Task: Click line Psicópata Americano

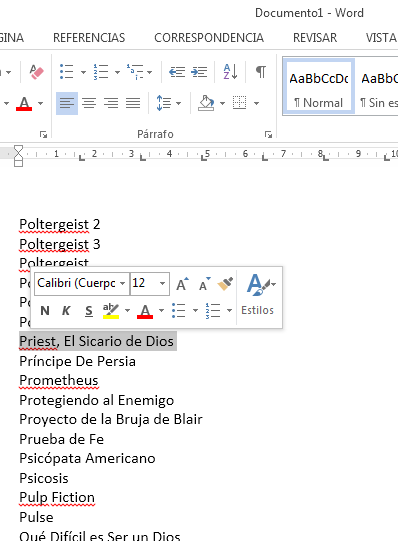Action: pos(87,458)
